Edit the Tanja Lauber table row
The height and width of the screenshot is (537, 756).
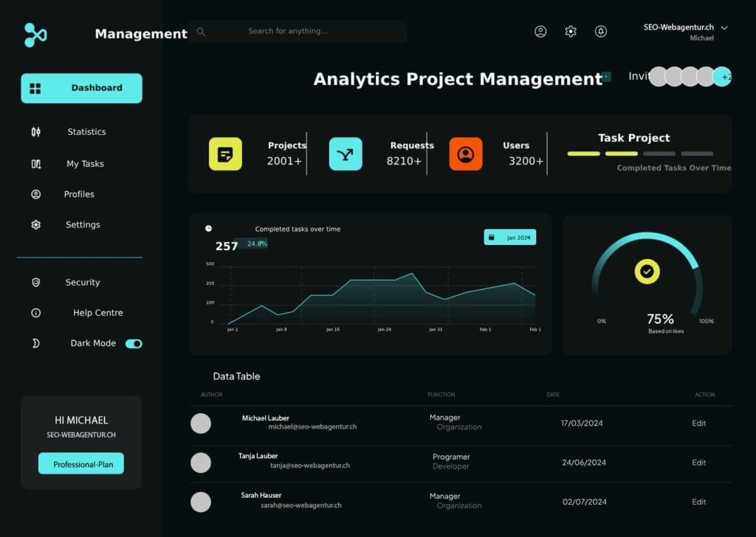(698, 462)
